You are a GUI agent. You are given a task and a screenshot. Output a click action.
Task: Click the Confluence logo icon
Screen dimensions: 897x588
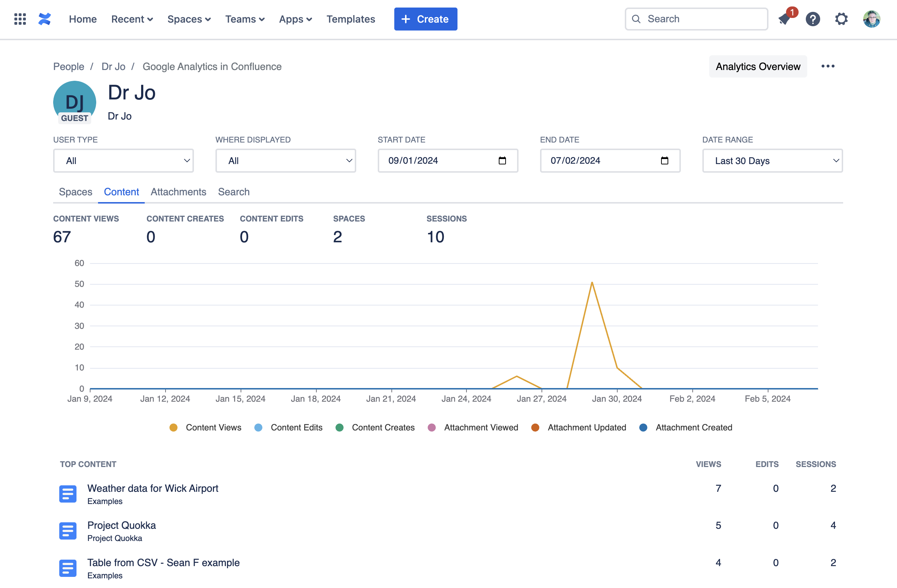coord(45,19)
